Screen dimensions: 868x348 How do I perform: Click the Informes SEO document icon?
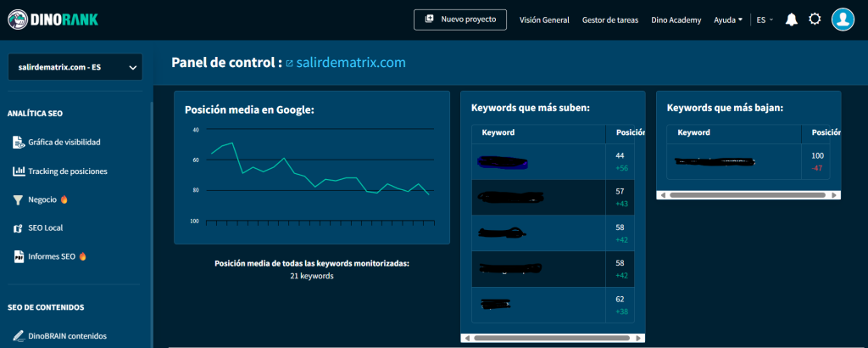pyautogui.click(x=19, y=256)
